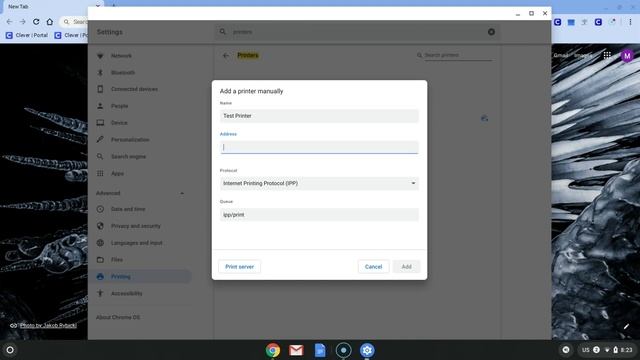Click the Network wifi icon in the sidebar
This screenshot has height=360, width=640.
coord(100,56)
